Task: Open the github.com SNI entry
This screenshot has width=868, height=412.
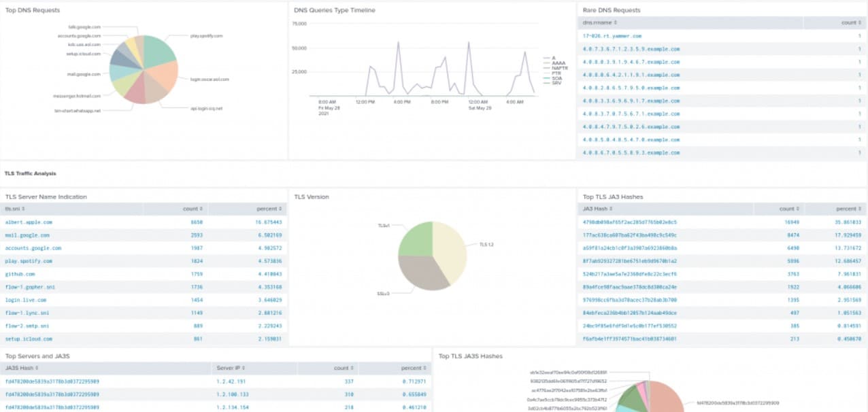Action: [x=20, y=274]
